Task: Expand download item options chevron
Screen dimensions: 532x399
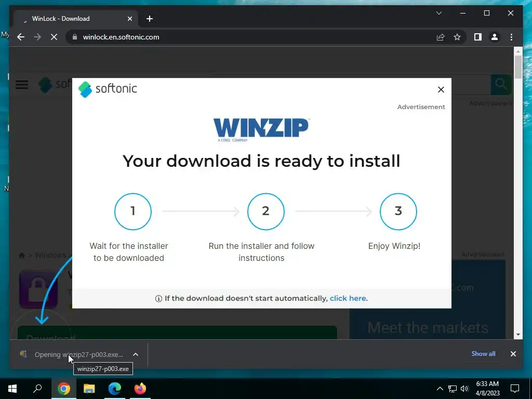Action: [x=136, y=354]
